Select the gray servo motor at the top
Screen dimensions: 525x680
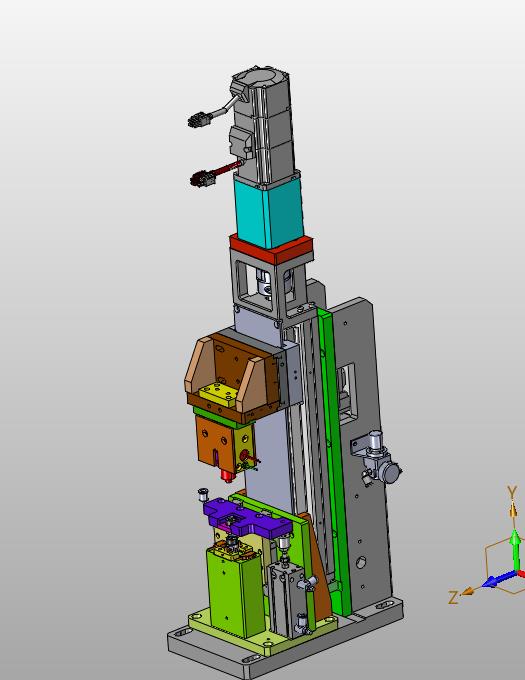(x=264, y=126)
